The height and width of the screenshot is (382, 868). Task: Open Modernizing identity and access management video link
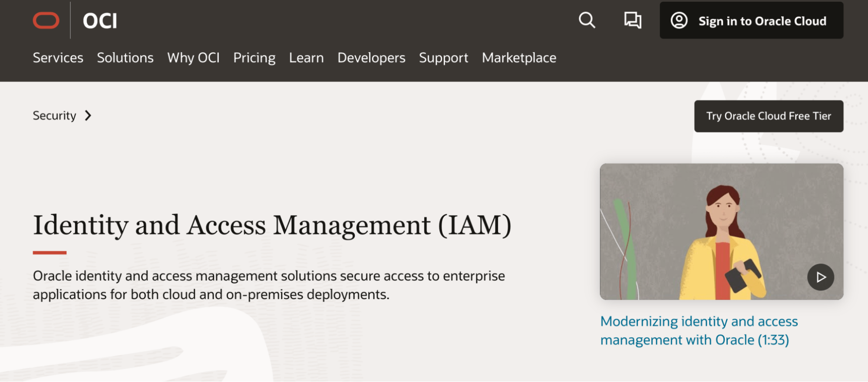[699, 330]
